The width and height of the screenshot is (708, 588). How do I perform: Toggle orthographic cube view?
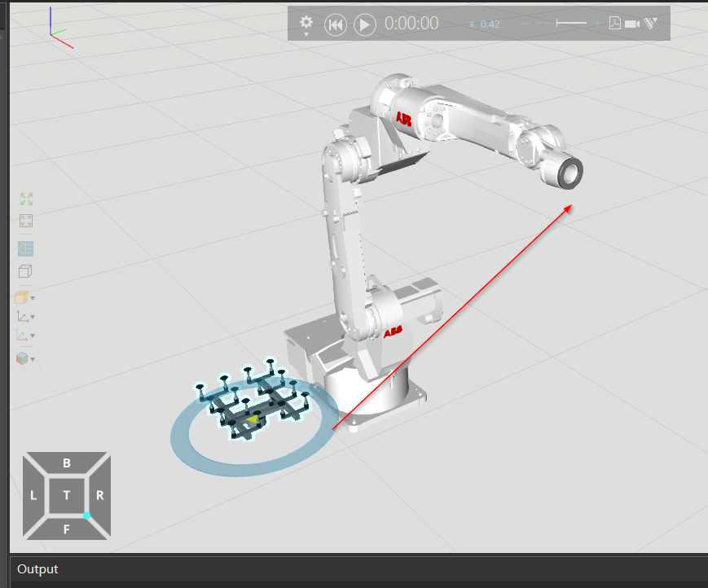(25, 271)
